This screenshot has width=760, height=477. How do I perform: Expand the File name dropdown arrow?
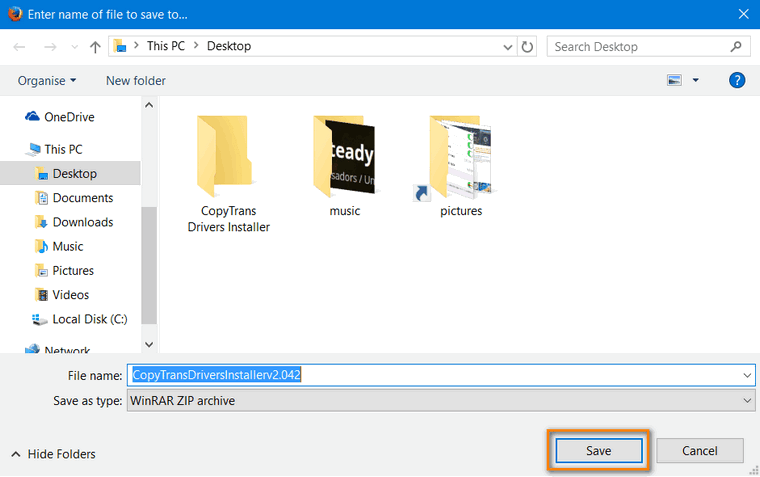coord(747,375)
